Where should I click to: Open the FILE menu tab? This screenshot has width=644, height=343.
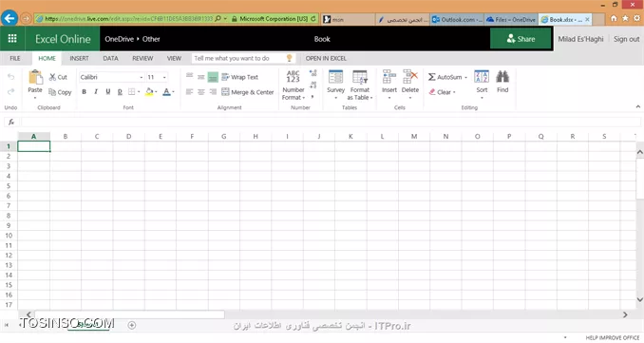click(15, 58)
